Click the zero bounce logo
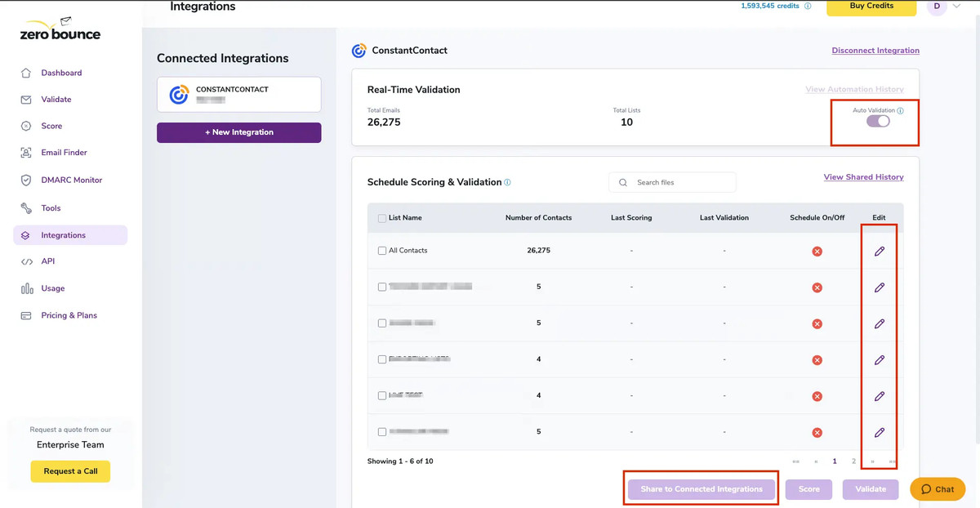 (x=59, y=29)
